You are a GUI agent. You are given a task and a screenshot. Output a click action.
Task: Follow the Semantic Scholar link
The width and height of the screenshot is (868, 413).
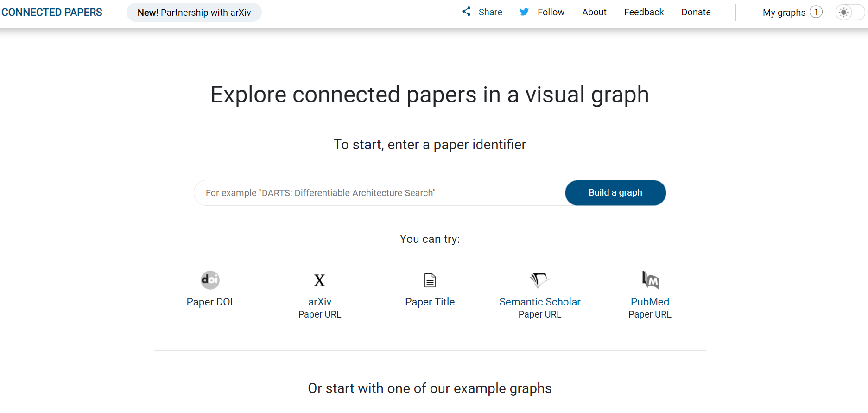539,302
